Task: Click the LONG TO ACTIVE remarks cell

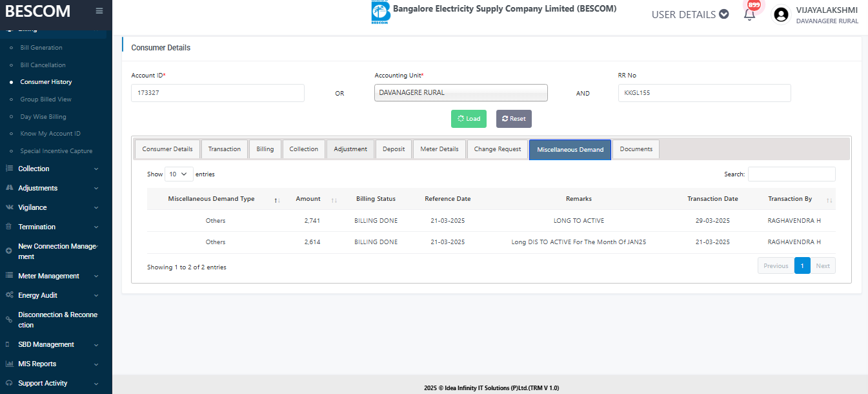Action: 579,221
